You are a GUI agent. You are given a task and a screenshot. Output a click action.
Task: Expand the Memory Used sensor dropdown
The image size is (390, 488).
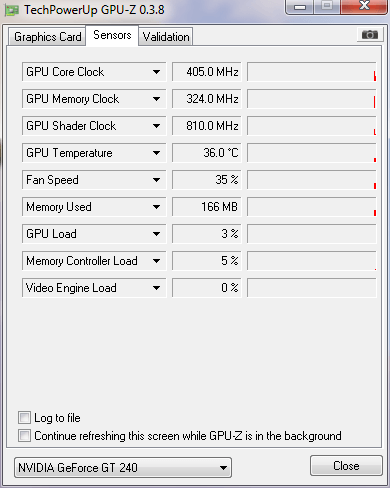[x=156, y=207]
